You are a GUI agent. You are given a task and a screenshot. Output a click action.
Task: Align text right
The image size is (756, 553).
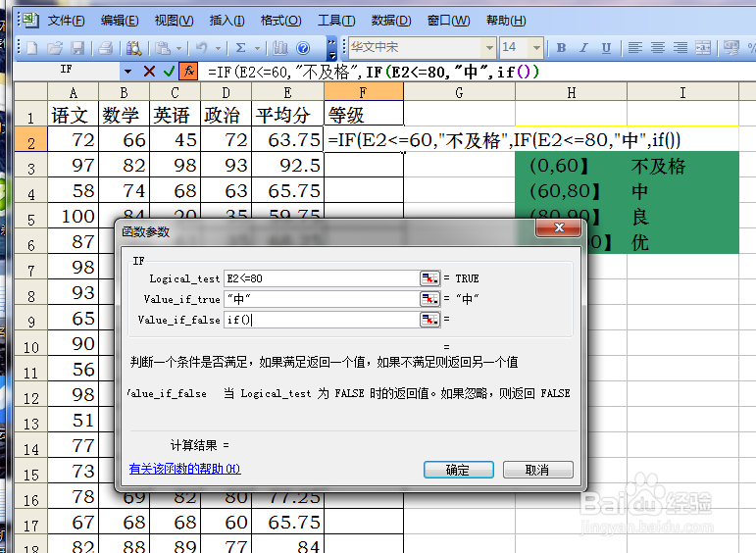coord(680,48)
